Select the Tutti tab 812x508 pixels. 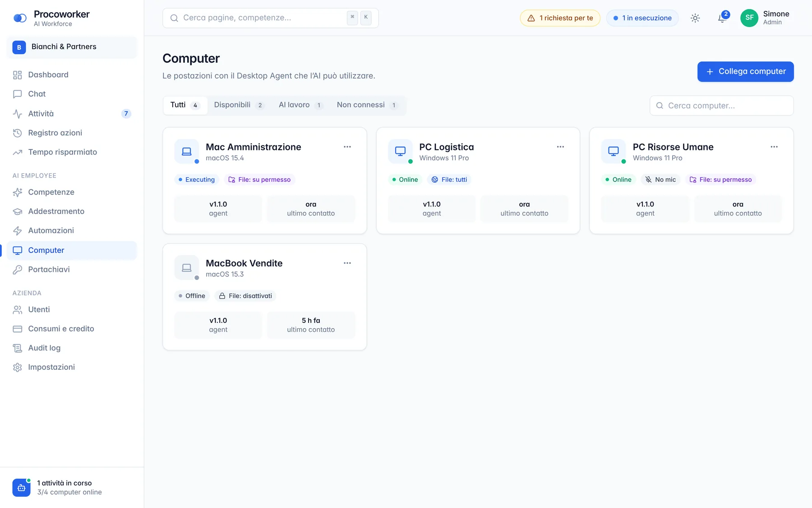point(185,105)
